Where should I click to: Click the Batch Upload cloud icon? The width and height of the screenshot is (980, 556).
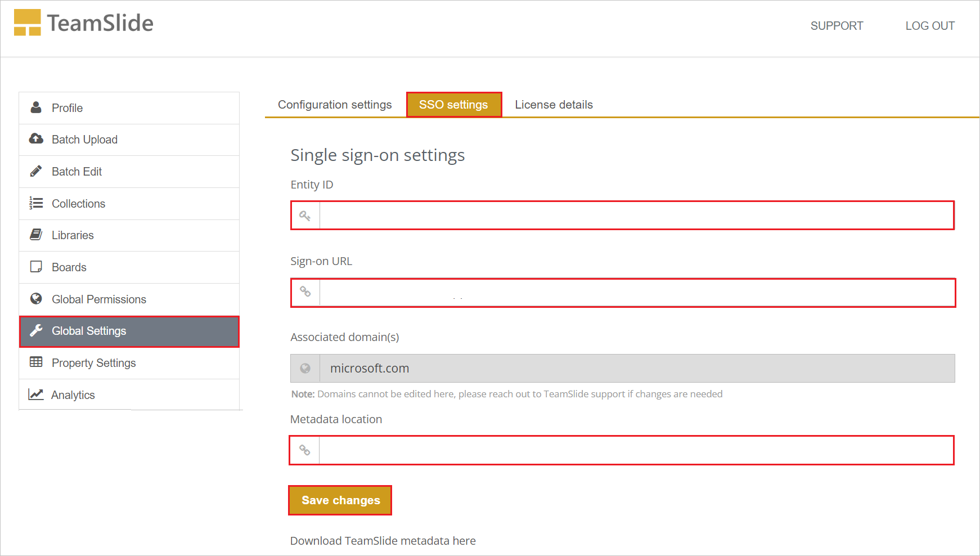click(x=36, y=139)
